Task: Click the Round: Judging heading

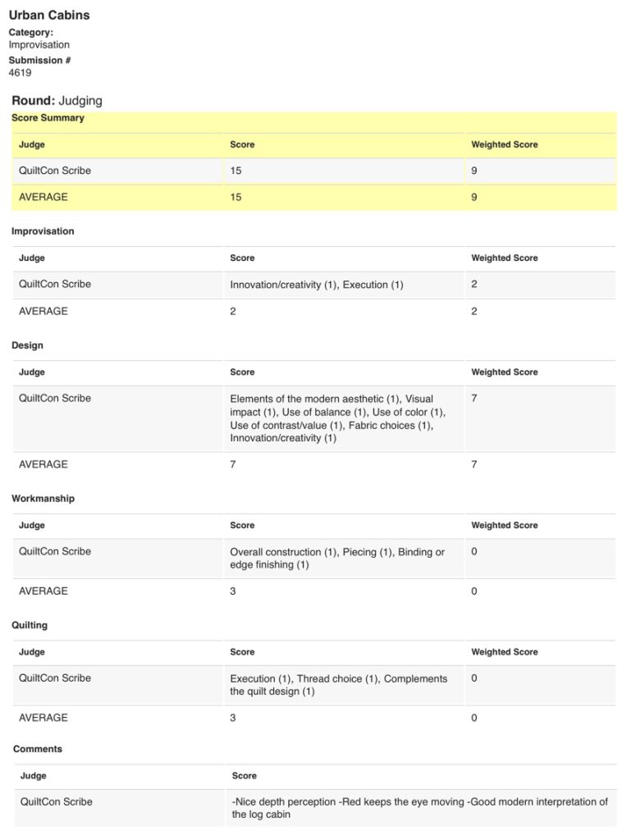Action: tap(57, 101)
